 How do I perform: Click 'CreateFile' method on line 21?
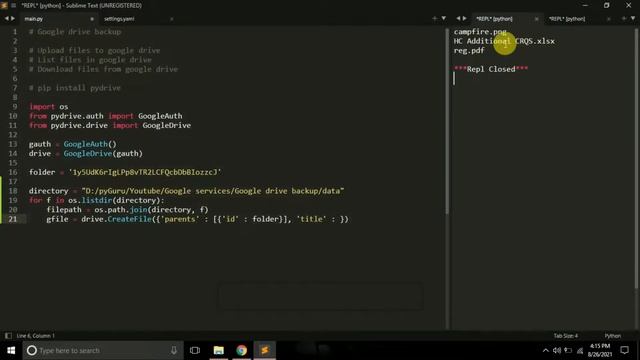(129, 219)
